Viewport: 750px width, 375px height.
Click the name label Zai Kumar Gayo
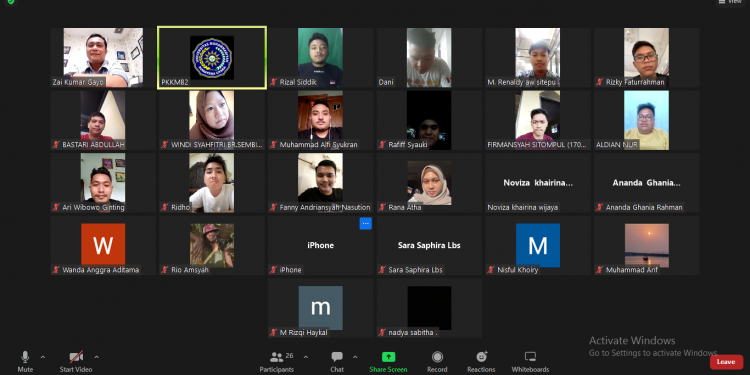(x=78, y=82)
